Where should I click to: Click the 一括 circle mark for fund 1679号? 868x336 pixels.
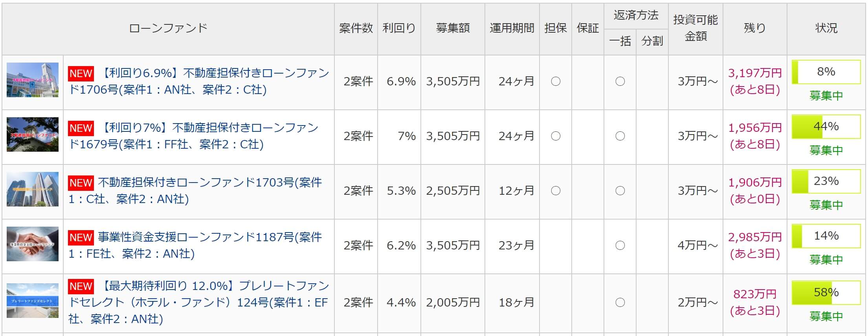(x=620, y=136)
